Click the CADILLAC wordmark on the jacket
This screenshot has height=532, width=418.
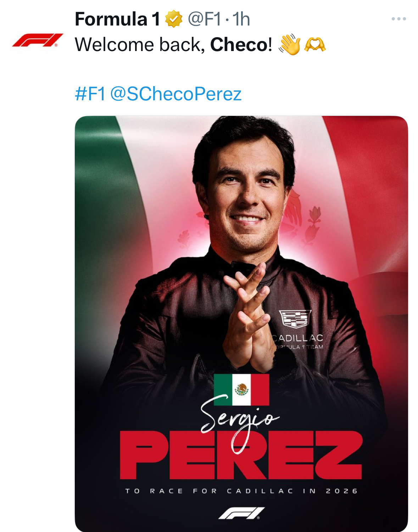298,338
